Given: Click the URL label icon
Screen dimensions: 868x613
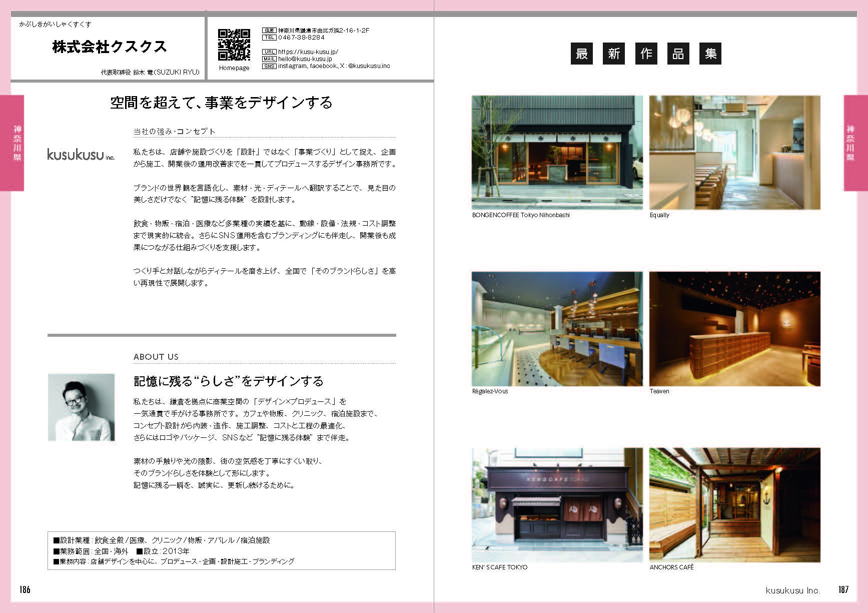Looking at the screenshot, I should point(269,52).
